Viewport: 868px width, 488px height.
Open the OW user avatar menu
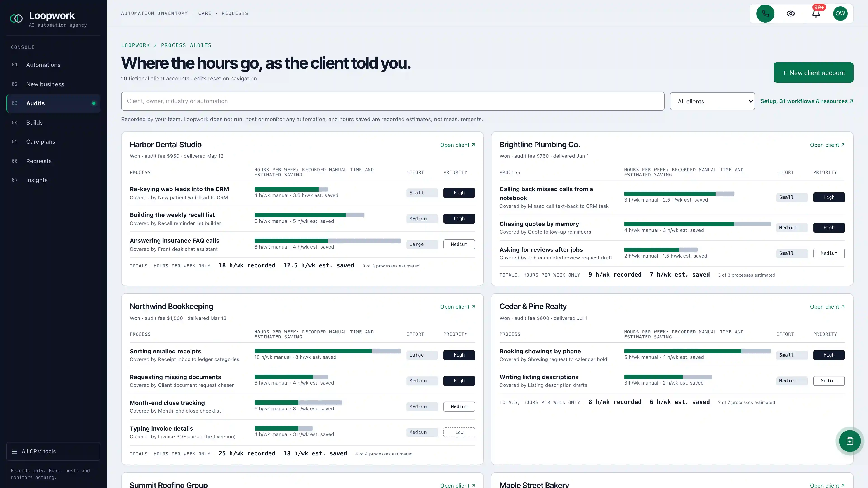tap(840, 14)
